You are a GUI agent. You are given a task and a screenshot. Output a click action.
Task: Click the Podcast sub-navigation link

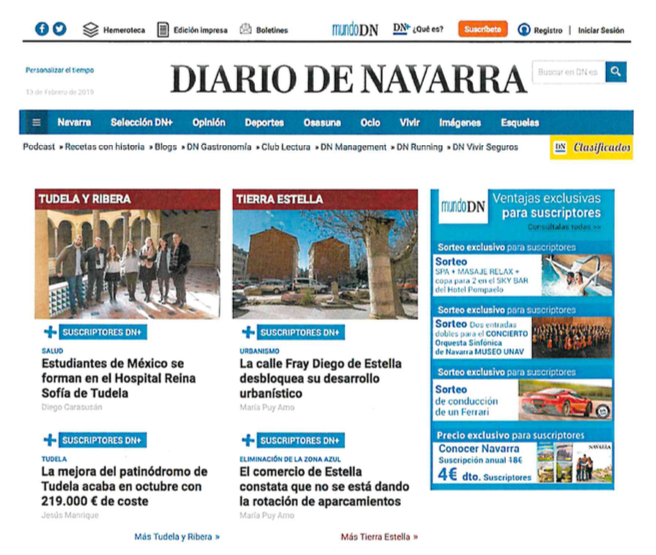point(38,147)
